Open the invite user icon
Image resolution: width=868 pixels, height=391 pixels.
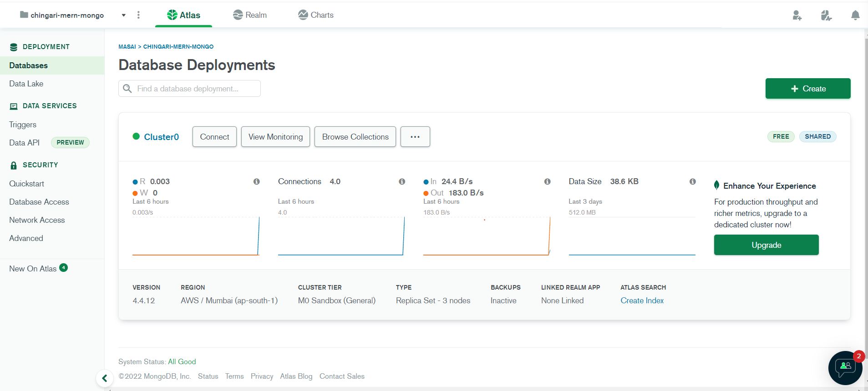pos(797,15)
